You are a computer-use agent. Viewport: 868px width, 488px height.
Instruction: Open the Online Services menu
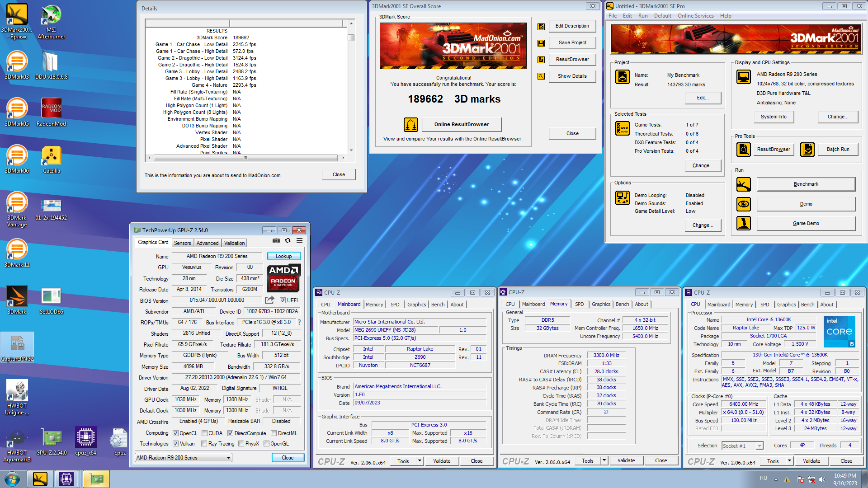695,16
